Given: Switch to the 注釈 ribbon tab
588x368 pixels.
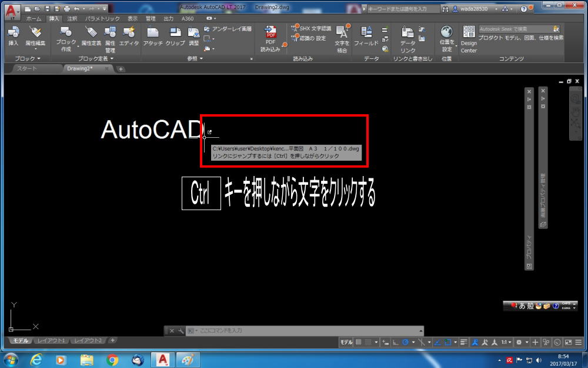Looking at the screenshot, I should [x=72, y=18].
